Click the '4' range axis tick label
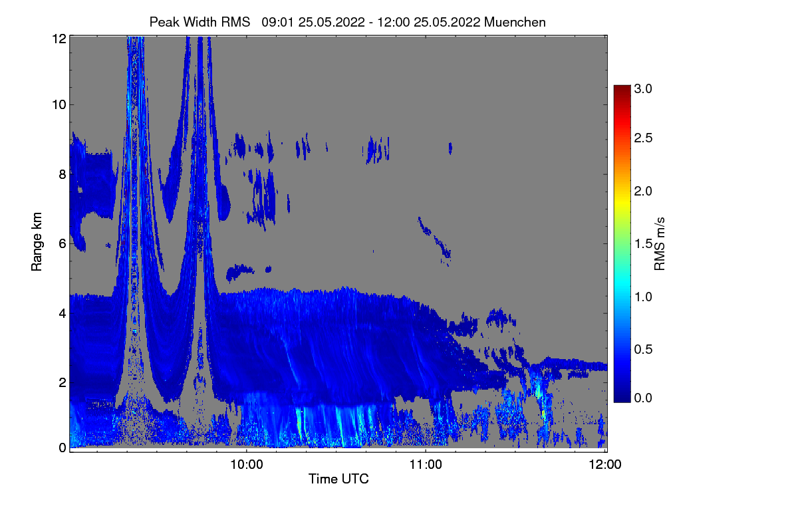 point(61,313)
